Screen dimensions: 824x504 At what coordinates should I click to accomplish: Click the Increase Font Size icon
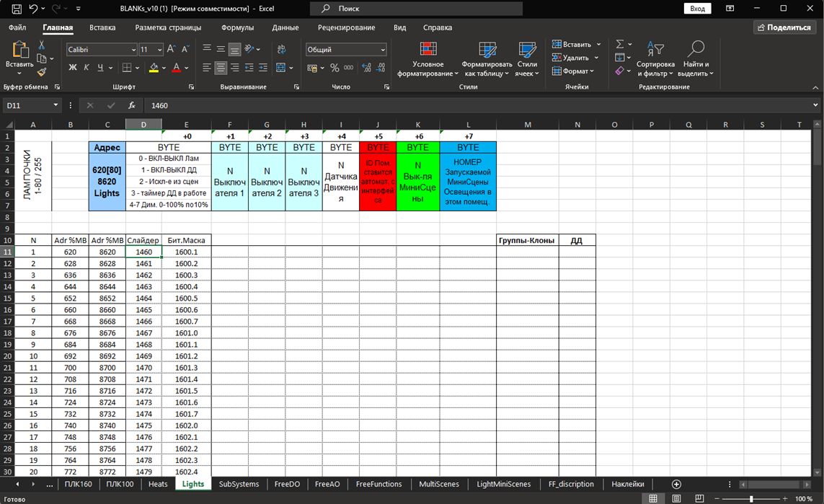171,49
